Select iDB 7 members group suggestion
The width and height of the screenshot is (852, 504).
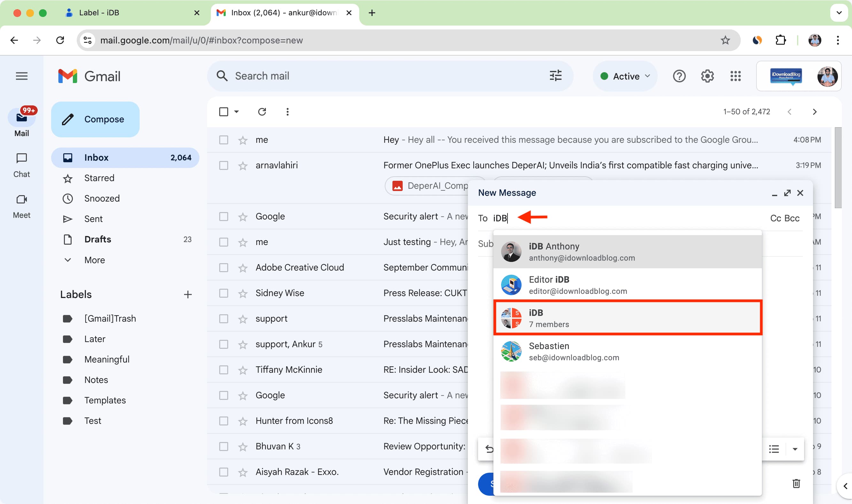(627, 318)
